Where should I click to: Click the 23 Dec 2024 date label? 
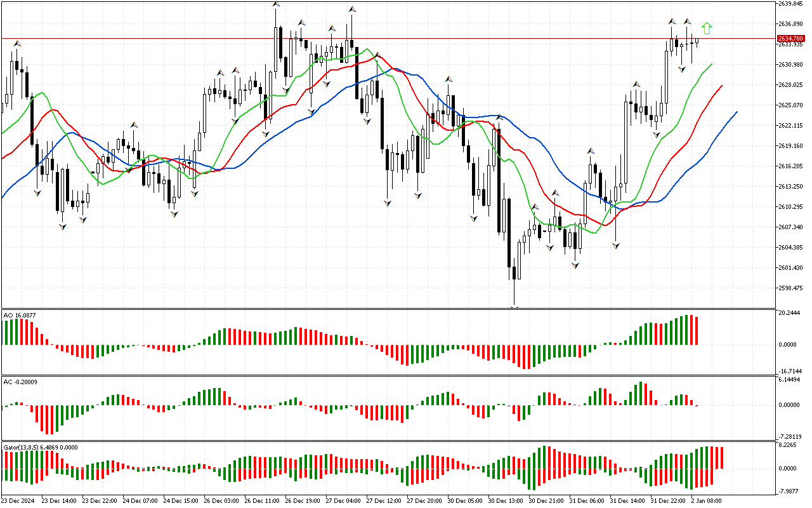pyautogui.click(x=18, y=501)
